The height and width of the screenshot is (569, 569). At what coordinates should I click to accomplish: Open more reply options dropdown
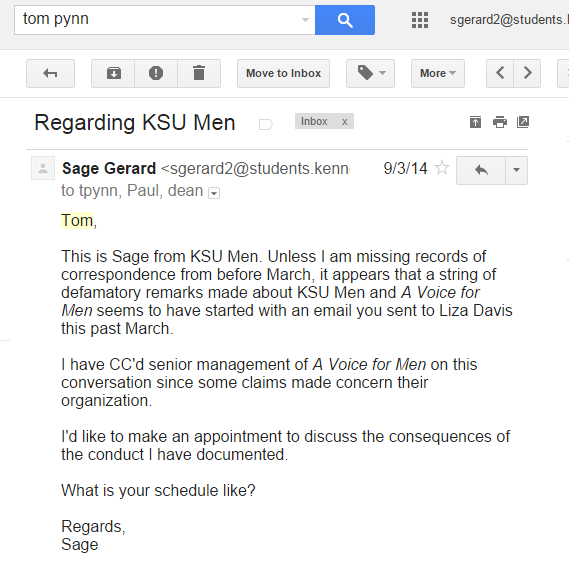click(516, 170)
